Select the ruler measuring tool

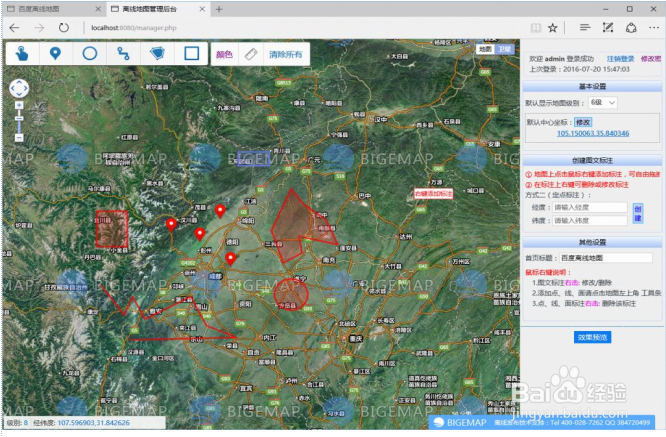click(251, 54)
